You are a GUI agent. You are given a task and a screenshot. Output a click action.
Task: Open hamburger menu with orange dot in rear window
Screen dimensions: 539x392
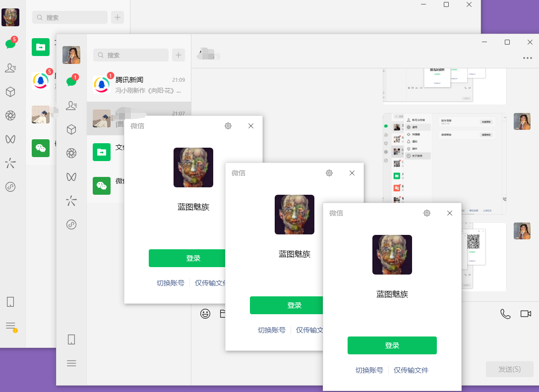pos(10,326)
